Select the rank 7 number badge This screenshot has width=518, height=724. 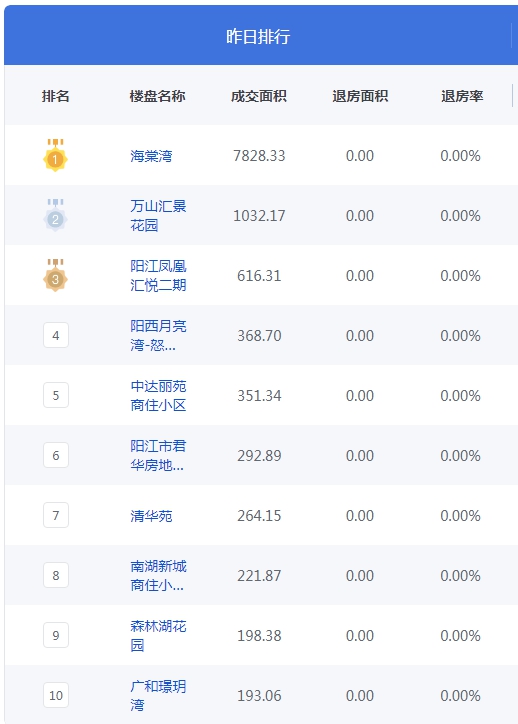[x=56, y=515]
